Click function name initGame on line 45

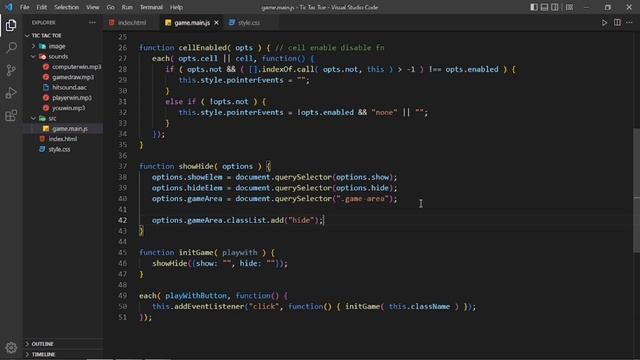tap(196, 253)
